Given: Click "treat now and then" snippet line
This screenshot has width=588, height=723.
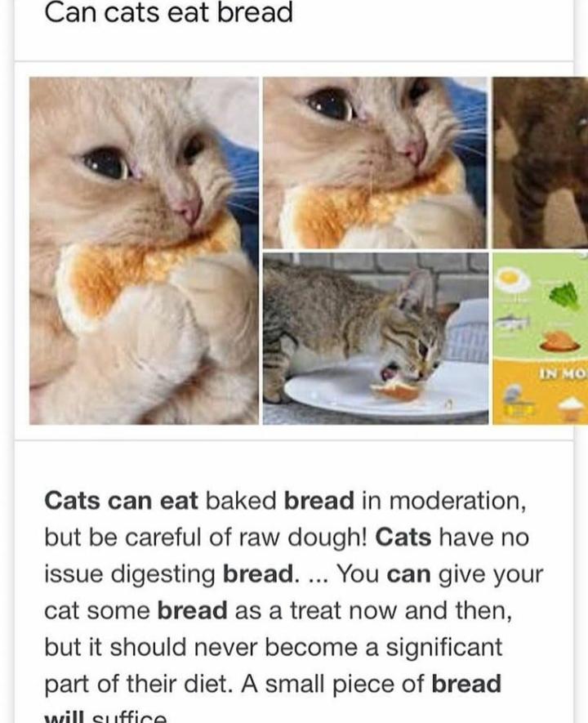Looking at the screenshot, I should [400, 610].
